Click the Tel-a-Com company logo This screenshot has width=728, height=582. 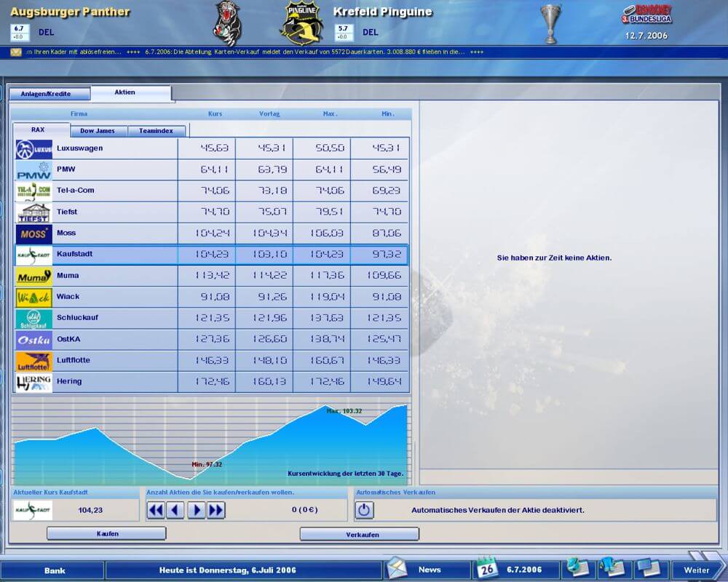tap(34, 191)
